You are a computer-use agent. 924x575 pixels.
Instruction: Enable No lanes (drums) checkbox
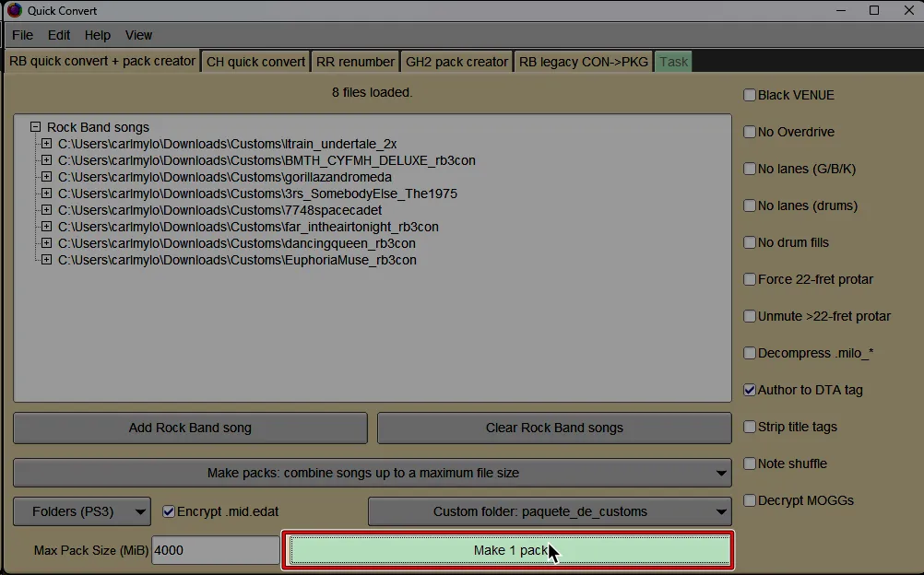pyautogui.click(x=750, y=205)
